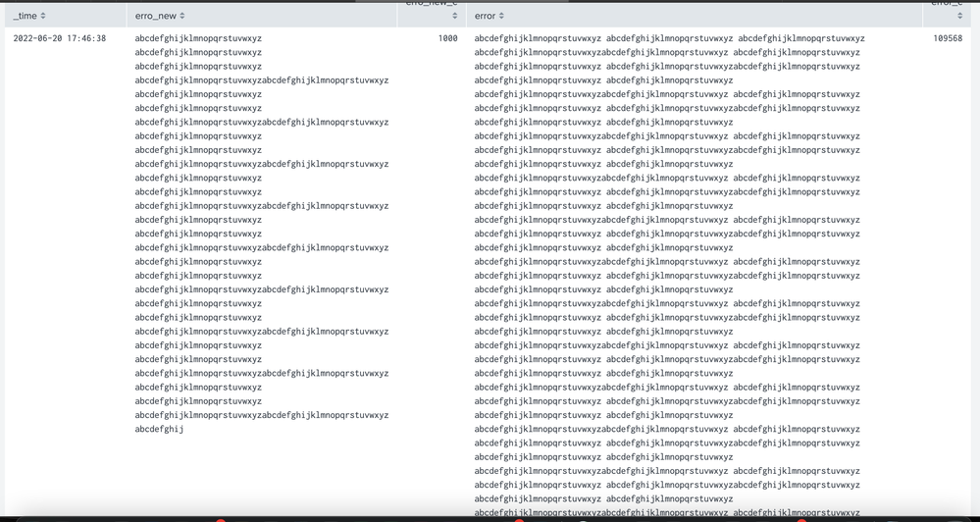The image size is (980, 522).
Task: Click the 1000 count value
Action: pos(447,38)
